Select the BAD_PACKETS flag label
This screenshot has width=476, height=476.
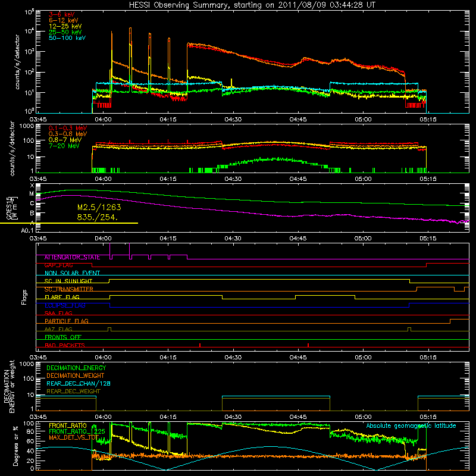[x=65, y=345]
